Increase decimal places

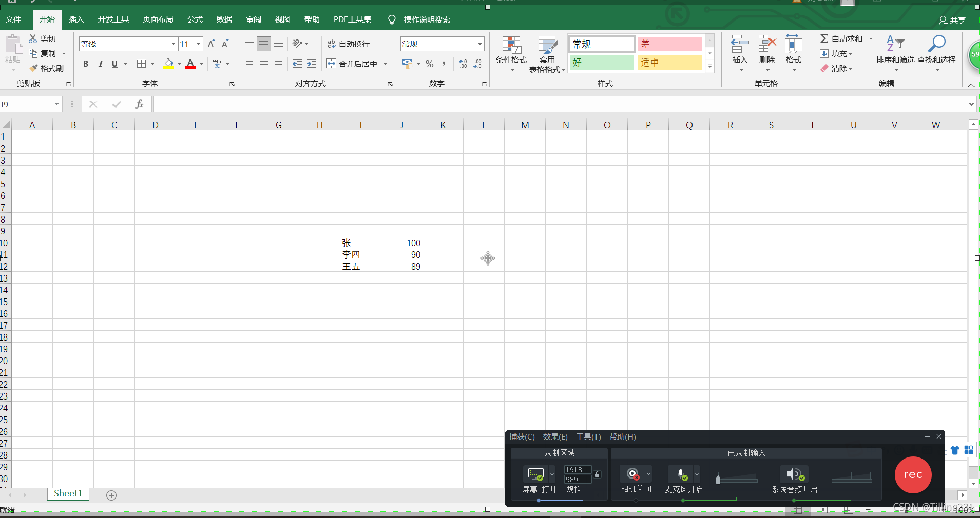click(x=463, y=64)
